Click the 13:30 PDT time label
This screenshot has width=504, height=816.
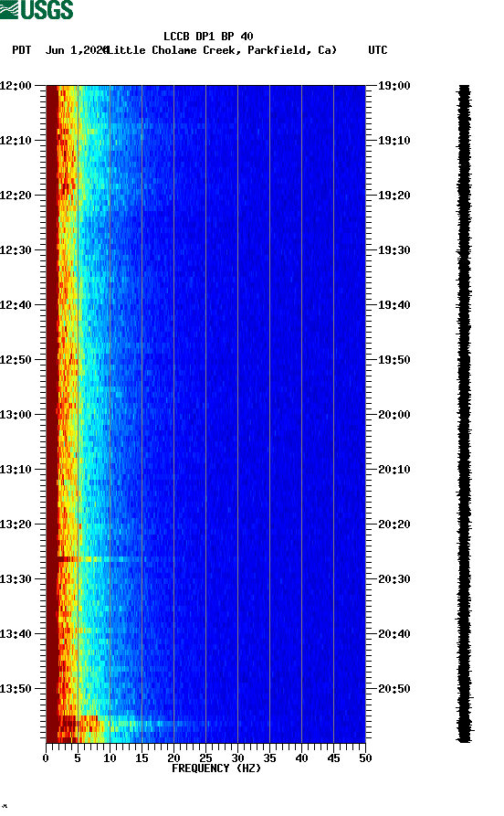click(x=16, y=579)
